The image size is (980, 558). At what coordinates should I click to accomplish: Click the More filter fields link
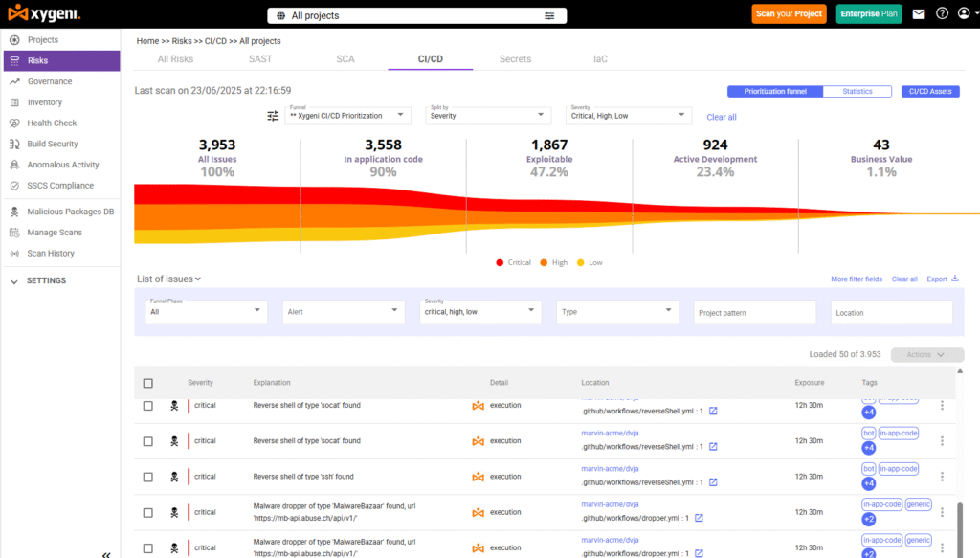pos(857,279)
